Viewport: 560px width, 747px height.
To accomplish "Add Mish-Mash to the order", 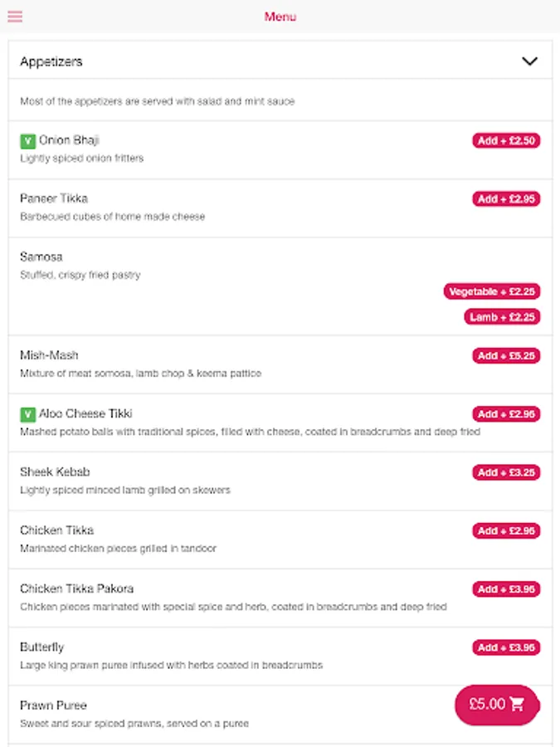I will tap(506, 356).
